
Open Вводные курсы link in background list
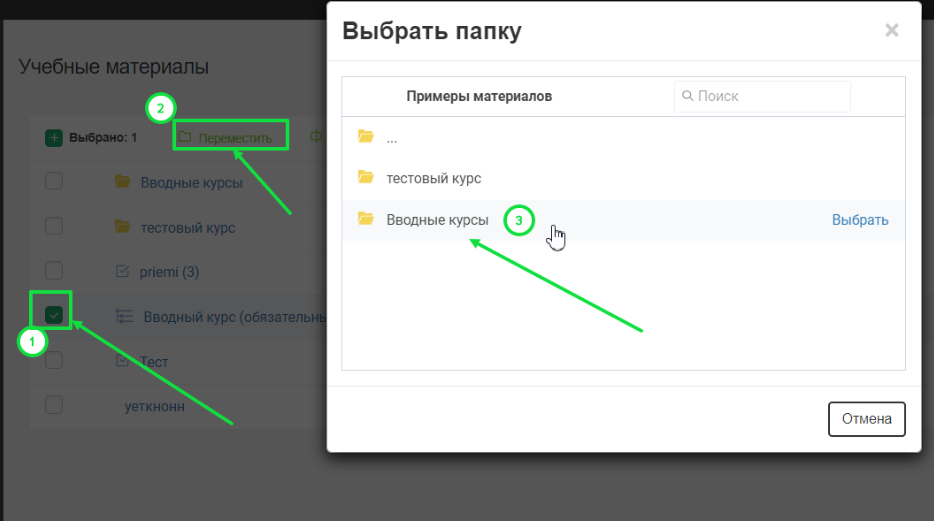(191, 183)
